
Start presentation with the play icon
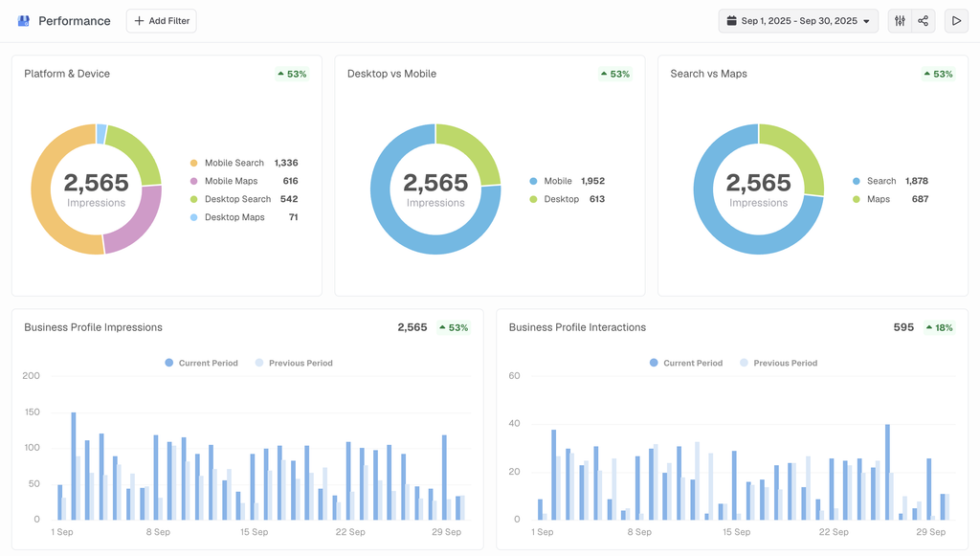pos(956,21)
